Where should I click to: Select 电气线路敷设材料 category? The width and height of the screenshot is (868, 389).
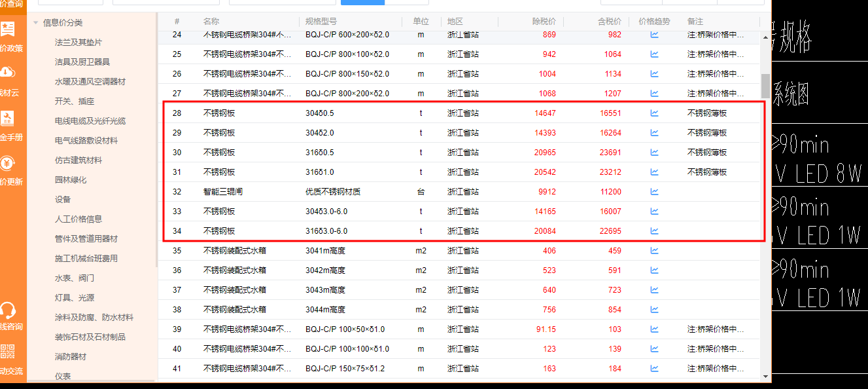86,141
